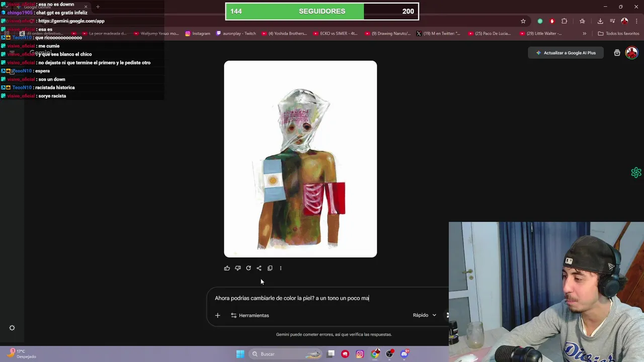644x362 pixels.
Task: Open the Chrome three-dot menu
Action: pos(635,21)
